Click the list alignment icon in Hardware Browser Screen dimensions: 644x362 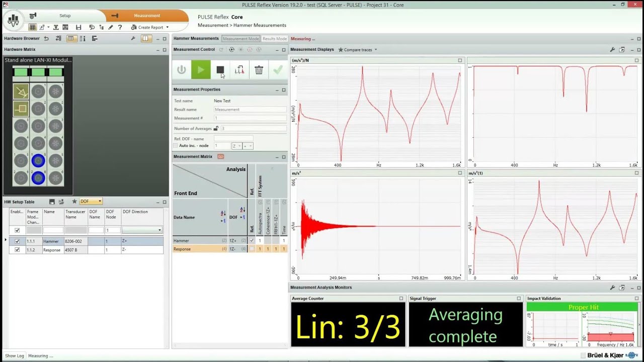click(95, 38)
